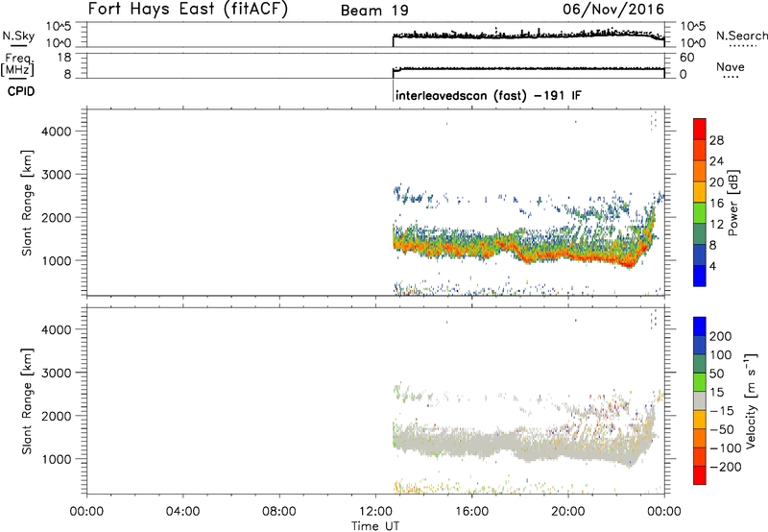Click the "20:00" time tick label
Screen dimensions: 768x532
pos(567,512)
